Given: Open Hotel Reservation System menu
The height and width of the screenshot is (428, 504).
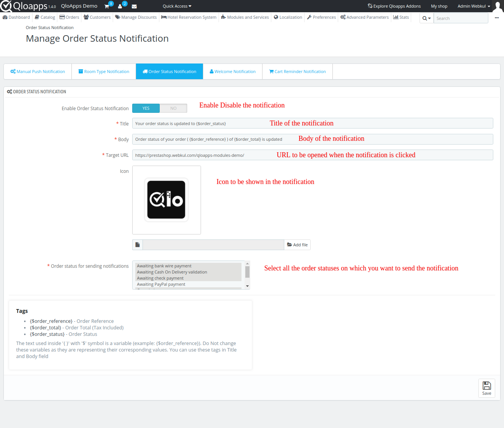Looking at the screenshot, I should tap(189, 17).
